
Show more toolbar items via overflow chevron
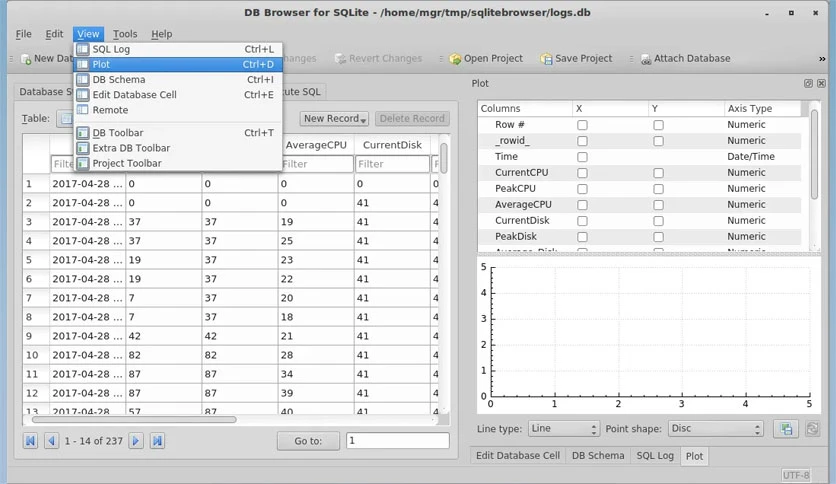[x=822, y=59]
